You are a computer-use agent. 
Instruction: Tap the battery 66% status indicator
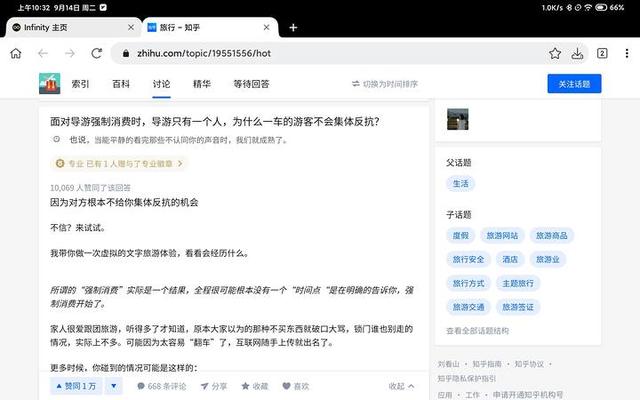610,7
